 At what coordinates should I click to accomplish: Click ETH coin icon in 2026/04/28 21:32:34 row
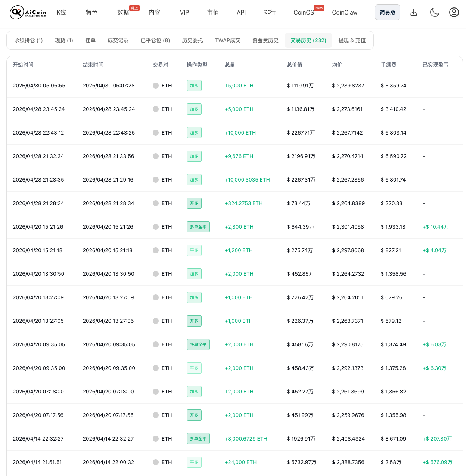pyautogui.click(x=156, y=156)
